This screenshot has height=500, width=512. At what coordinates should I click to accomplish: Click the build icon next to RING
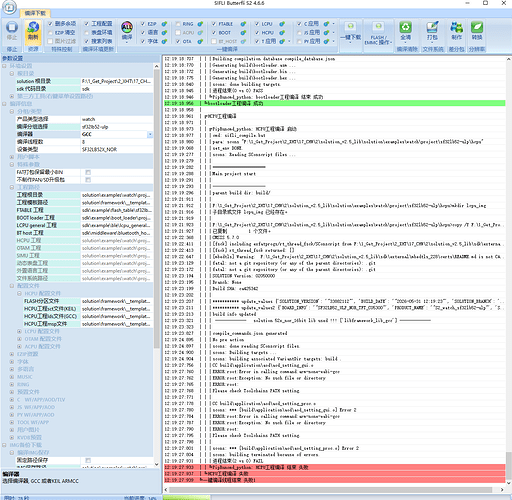point(200,24)
